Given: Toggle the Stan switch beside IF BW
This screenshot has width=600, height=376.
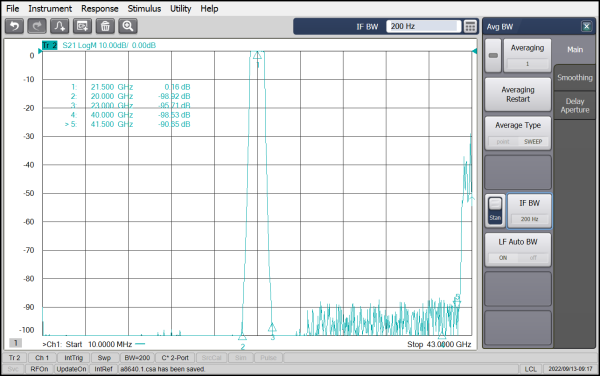Looking at the screenshot, I should pos(495,211).
